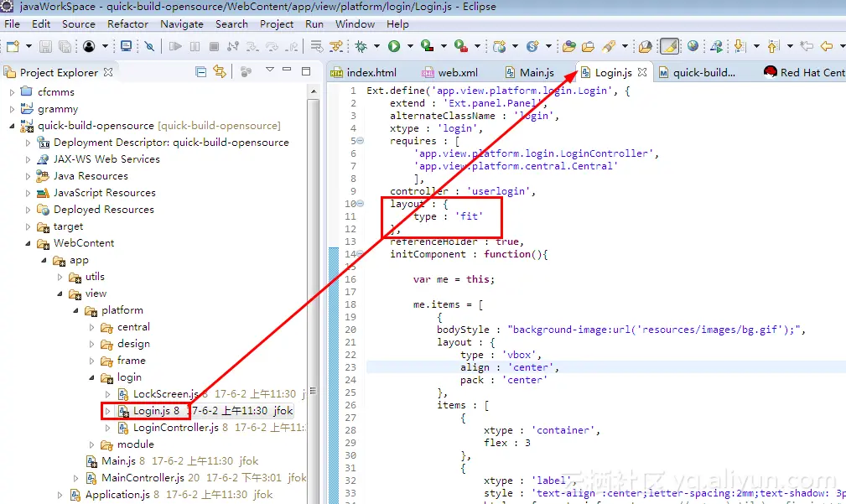
Task: Select LoginController.js in the tree
Action: pyautogui.click(x=175, y=428)
